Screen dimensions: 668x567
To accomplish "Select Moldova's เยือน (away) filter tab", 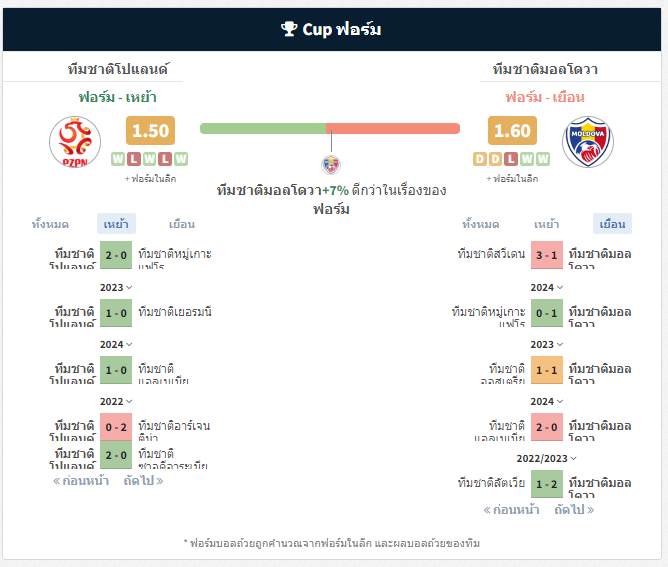I will pos(612,224).
